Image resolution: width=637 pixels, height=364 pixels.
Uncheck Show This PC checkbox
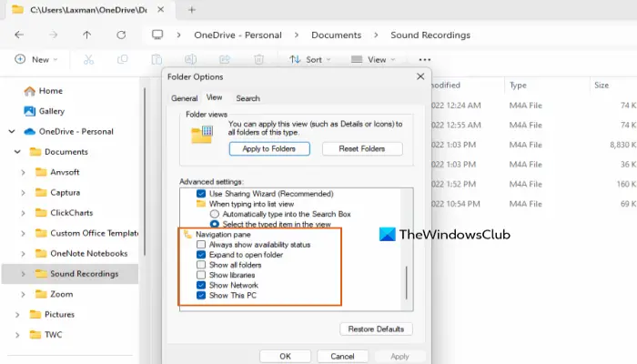[x=201, y=296]
